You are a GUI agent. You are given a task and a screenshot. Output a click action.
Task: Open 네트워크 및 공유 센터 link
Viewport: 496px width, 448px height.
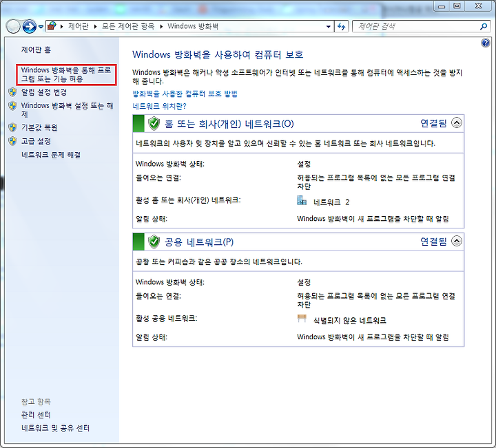(x=55, y=428)
